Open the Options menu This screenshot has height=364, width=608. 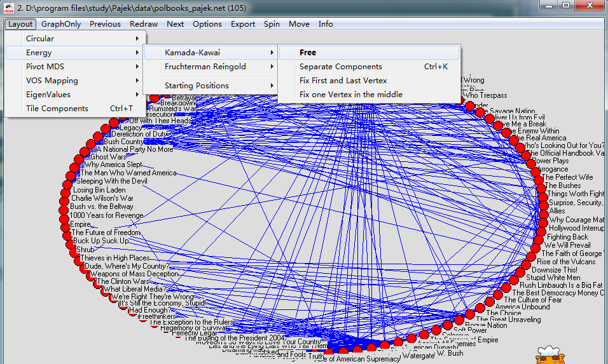point(207,24)
